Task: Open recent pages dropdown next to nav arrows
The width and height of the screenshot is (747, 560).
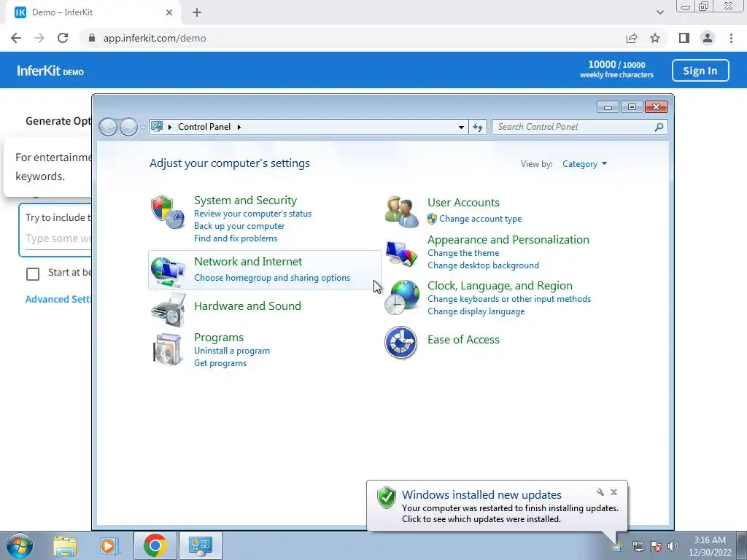Action: click(143, 127)
